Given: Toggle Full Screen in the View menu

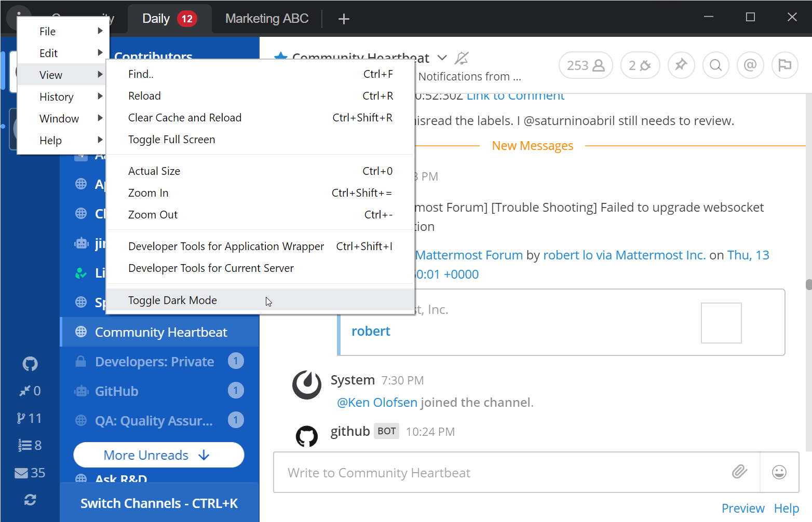Looking at the screenshot, I should pyautogui.click(x=171, y=140).
